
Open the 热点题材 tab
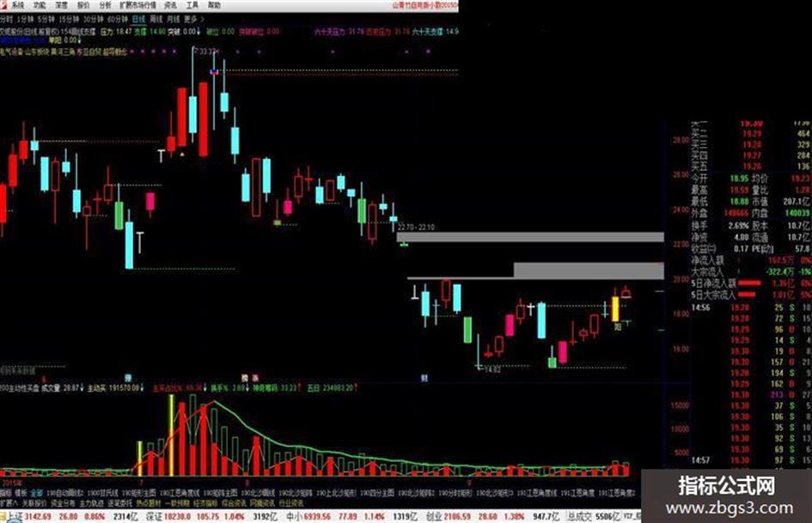pyautogui.click(x=149, y=503)
